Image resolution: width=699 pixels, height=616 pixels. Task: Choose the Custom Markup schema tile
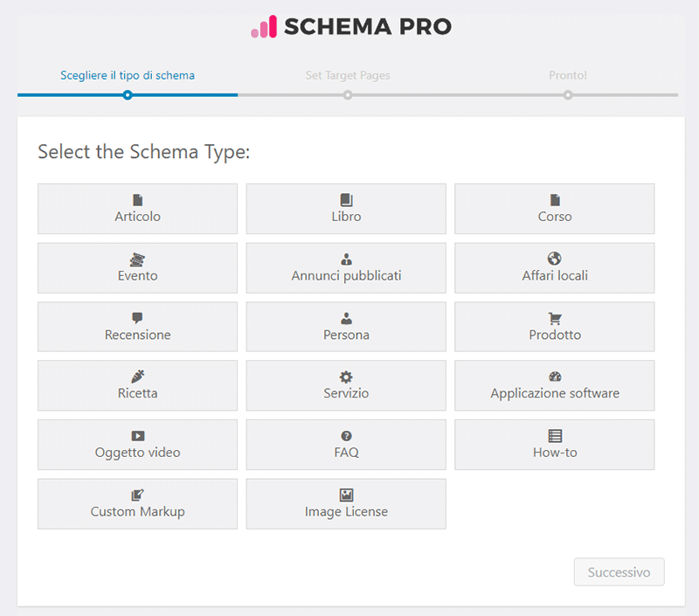[x=138, y=504]
